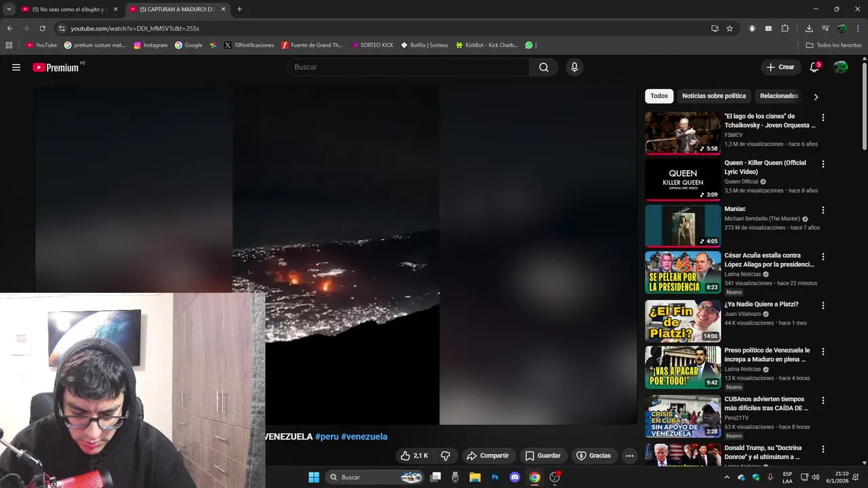Viewport: 868px width, 488px height.
Task: Bookmark this page with star icon
Action: 730,28
